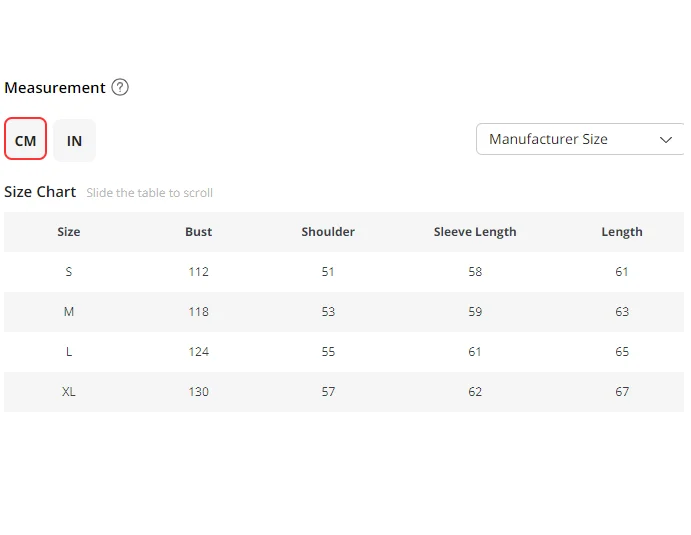This screenshot has height=535, width=691.
Task: Click the Bust column header
Action: (x=198, y=232)
